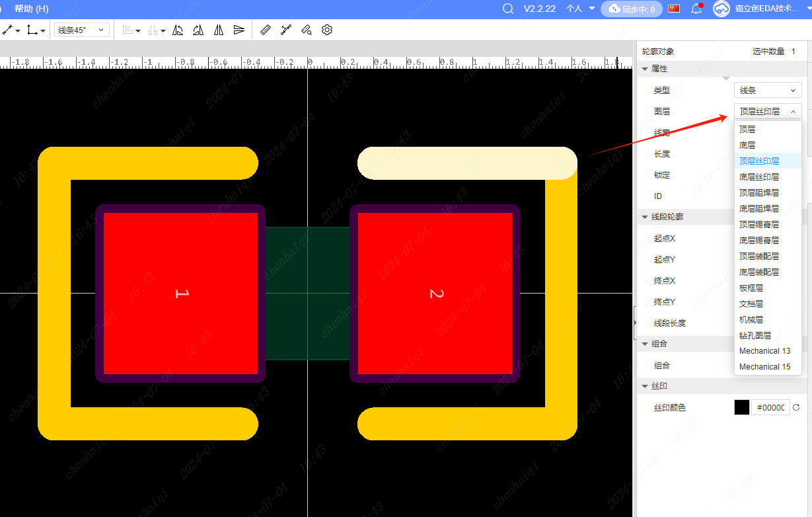Image resolution: width=812 pixels, height=517 pixels.
Task: Collapse the 丝印 section
Action: click(x=645, y=386)
